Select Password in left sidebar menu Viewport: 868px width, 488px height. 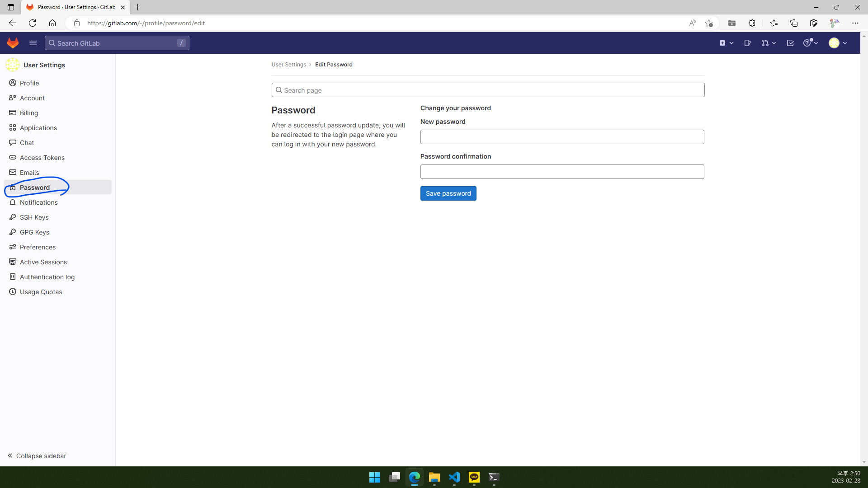tap(34, 187)
